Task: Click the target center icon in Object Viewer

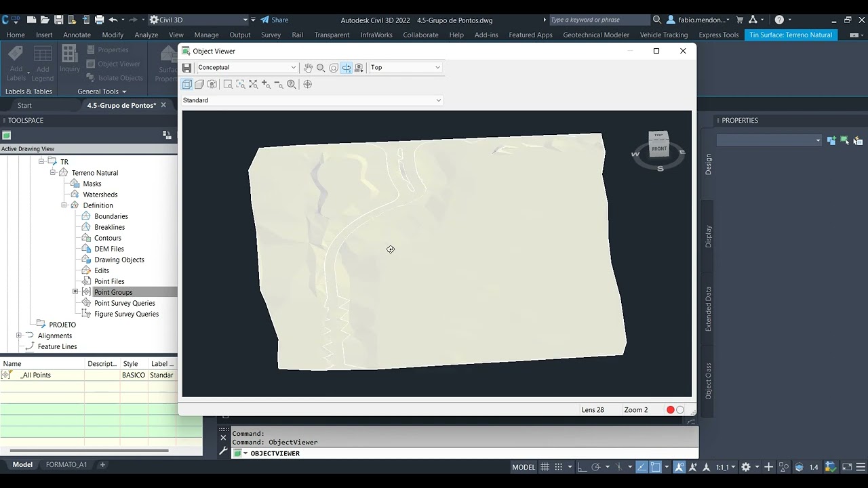Action: pyautogui.click(x=308, y=84)
